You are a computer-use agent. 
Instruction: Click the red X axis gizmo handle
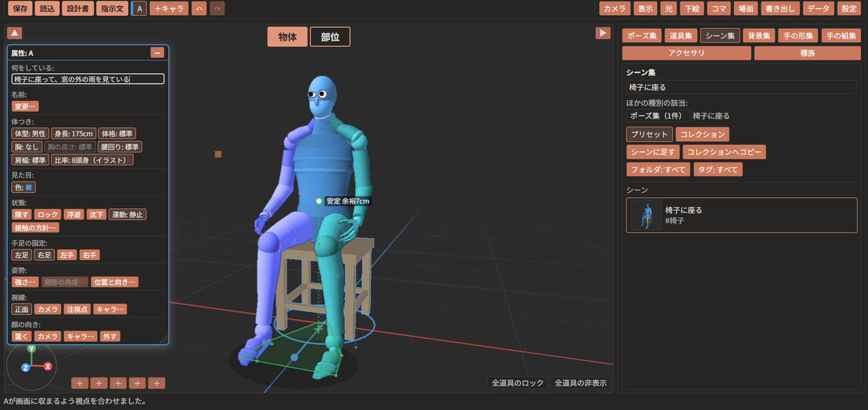(x=48, y=366)
